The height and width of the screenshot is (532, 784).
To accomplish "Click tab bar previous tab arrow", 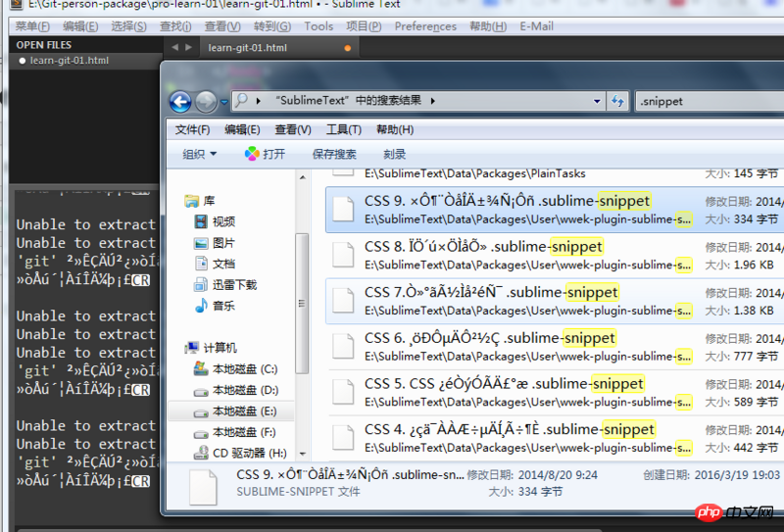I will point(175,47).
